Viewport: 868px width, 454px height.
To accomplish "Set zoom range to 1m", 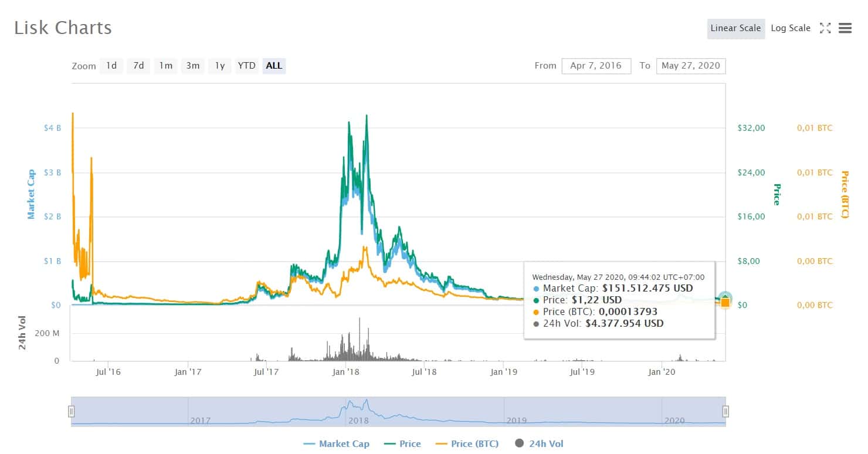I will pyautogui.click(x=166, y=66).
